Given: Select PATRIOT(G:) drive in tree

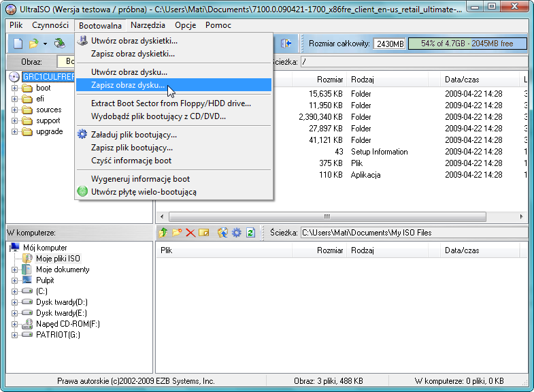Looking at the screenshot, I should coord(58,335).
